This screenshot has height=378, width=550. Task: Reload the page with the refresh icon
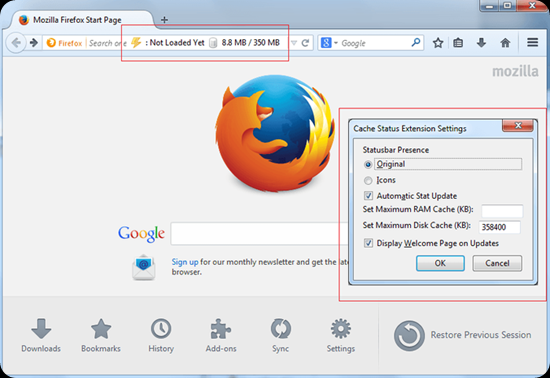tap(305, 43)
